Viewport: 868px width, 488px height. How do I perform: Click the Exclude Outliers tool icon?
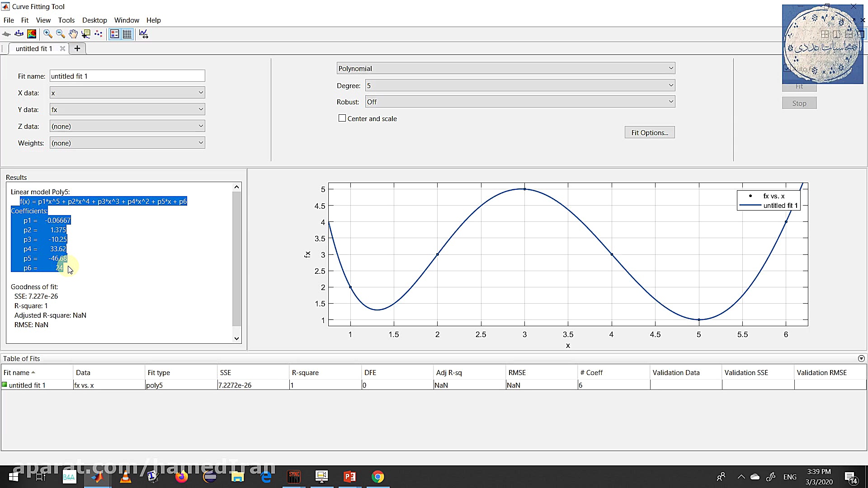pos(98,34)
